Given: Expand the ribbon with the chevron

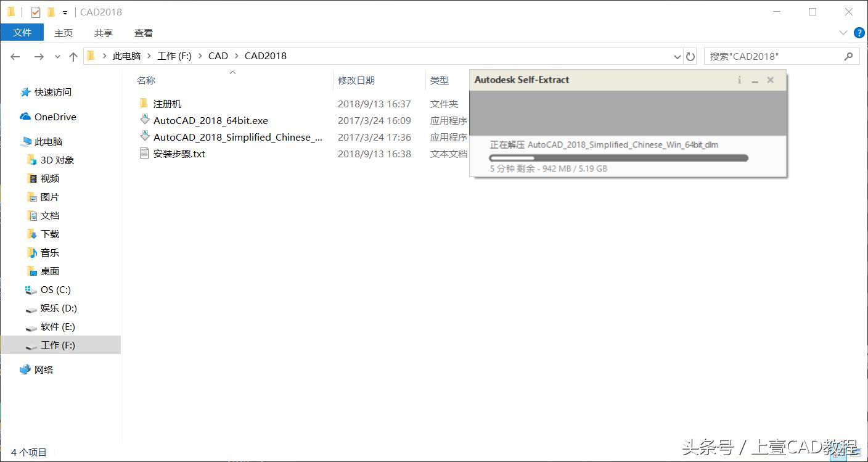Looking at the screenshot, I should tap(843, 32).
